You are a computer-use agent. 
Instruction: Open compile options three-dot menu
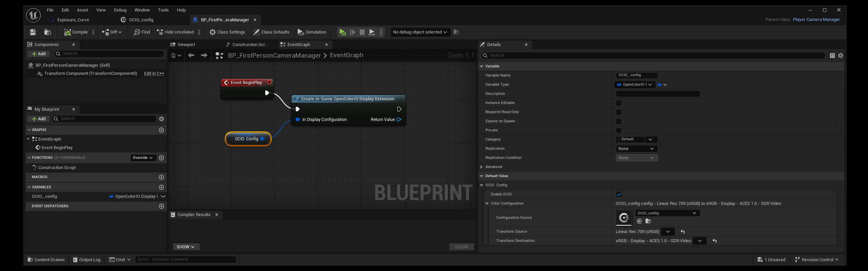coord(93,32)
